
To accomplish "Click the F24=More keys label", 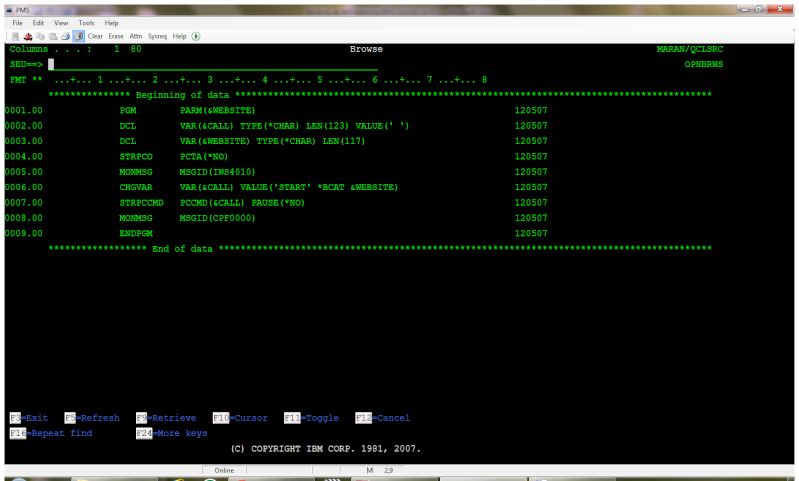I will (172, 433).
